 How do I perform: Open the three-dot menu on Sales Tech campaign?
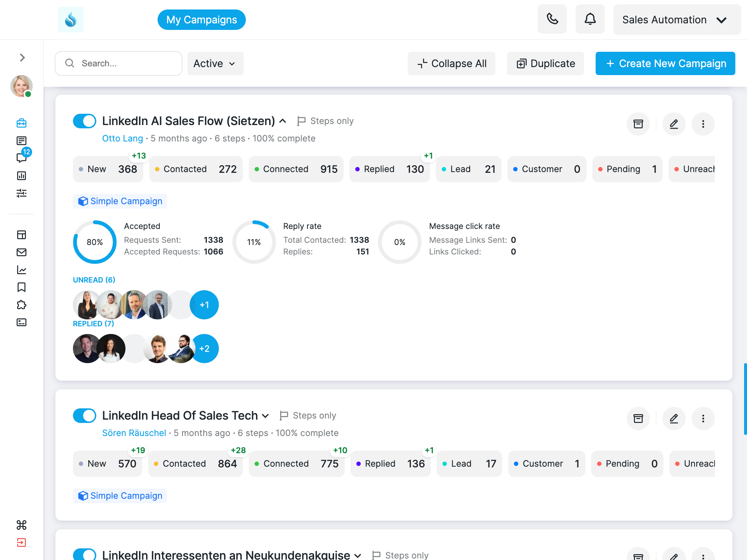(x=703, y=419)
